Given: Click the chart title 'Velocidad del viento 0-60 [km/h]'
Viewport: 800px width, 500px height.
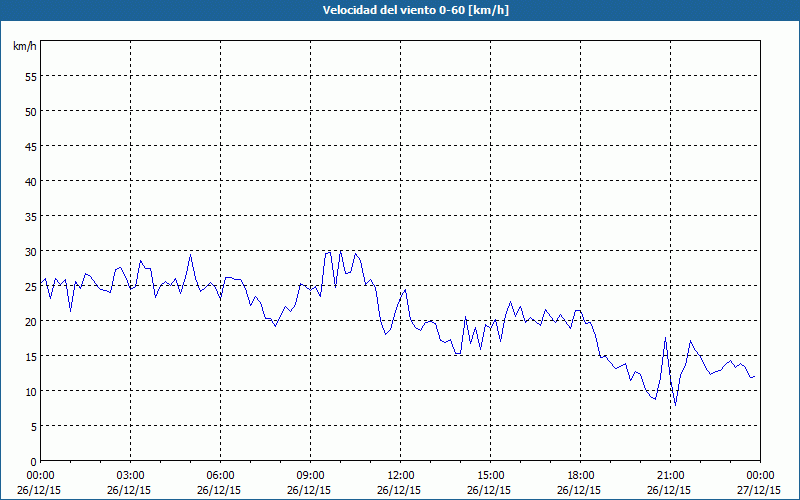Looking at the screenshot, I should 415,10.
